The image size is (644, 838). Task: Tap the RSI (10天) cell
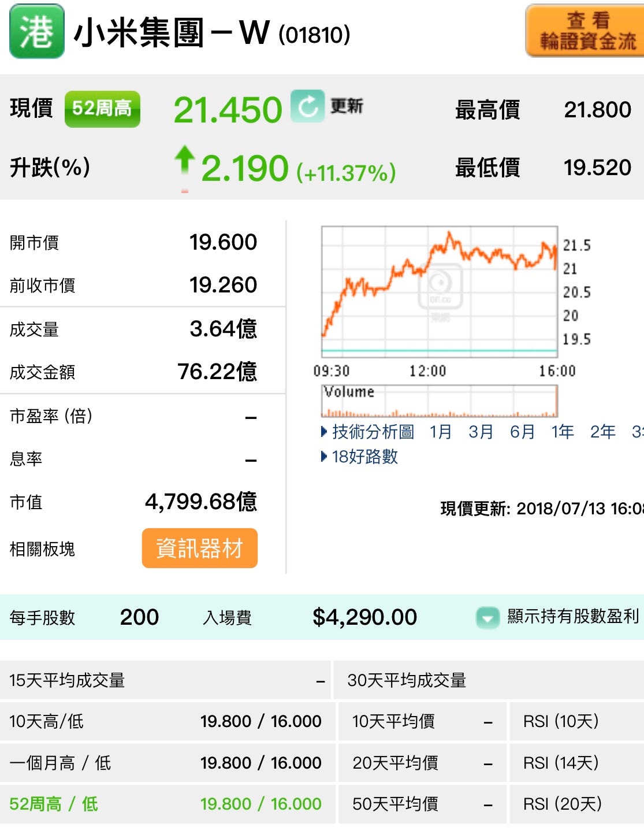click(x=577, y=721)
